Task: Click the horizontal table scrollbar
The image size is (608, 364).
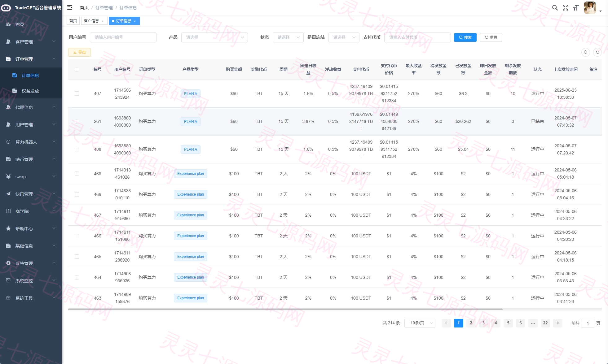Action: [285, 309]
